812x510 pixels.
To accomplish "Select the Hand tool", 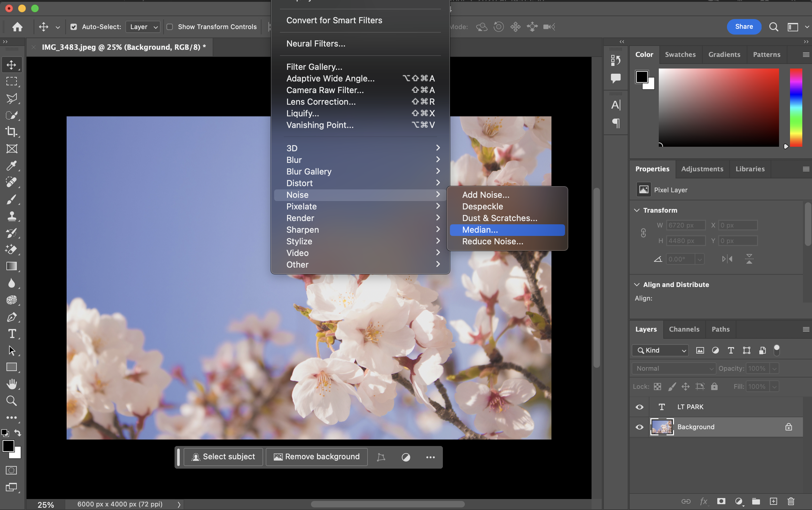I will pos(11,384).
